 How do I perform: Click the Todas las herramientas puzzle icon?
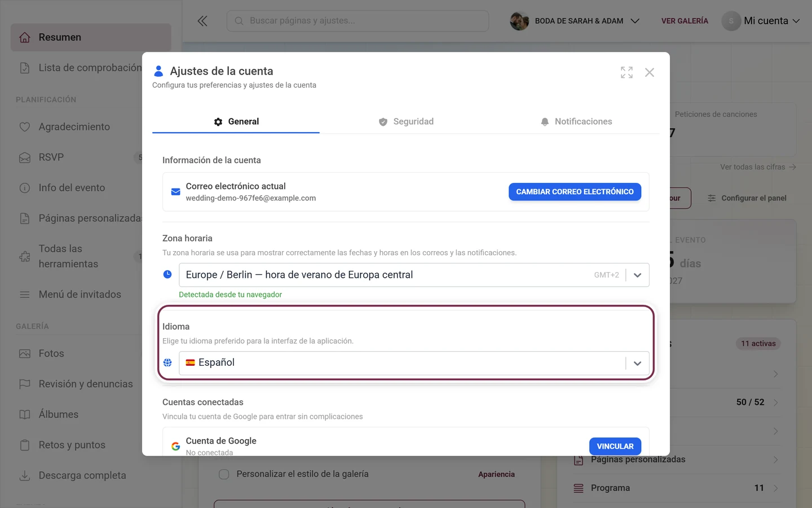(25, 256)
